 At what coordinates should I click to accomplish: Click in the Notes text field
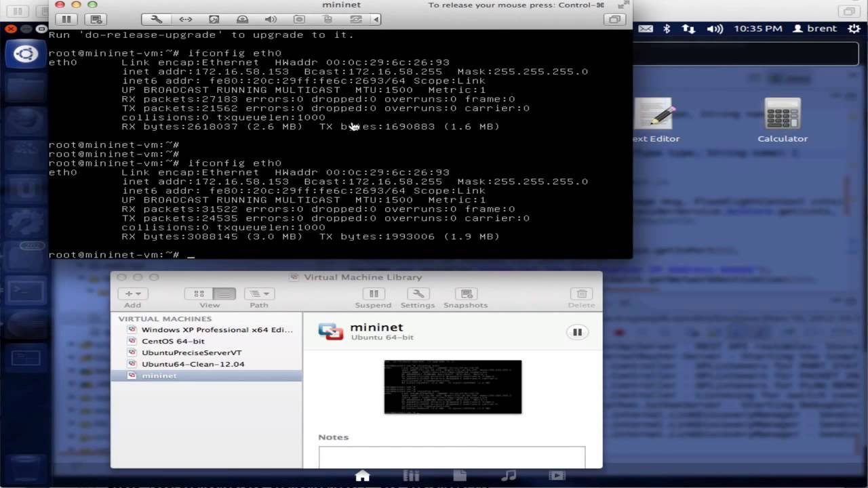tap(452, 457)
